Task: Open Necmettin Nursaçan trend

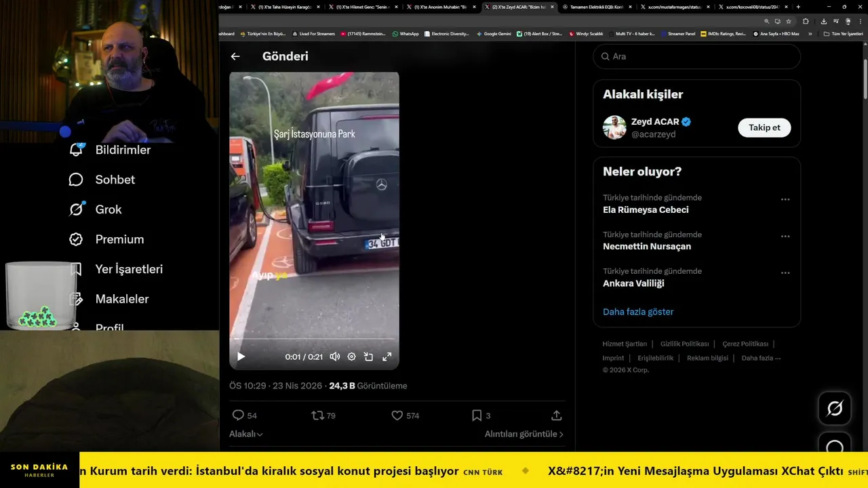Action: pyautogui.click(x=647, y=247)
